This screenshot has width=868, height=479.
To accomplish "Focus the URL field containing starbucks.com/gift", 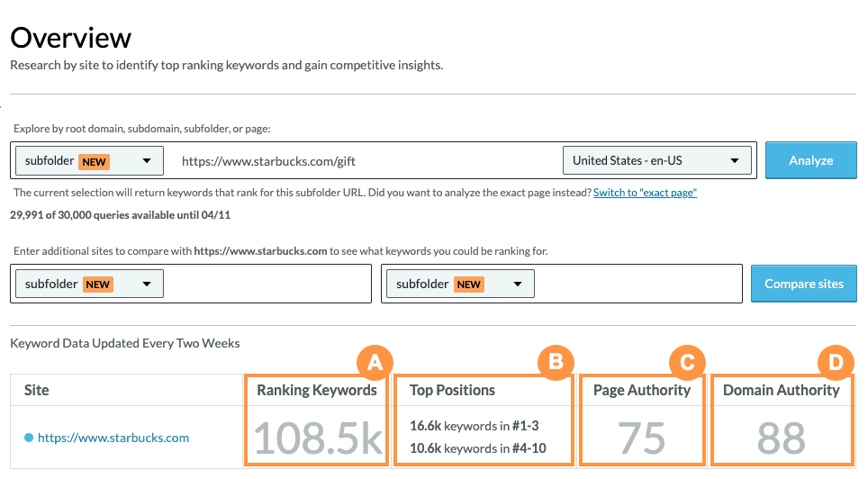I will tap(360, 161).
